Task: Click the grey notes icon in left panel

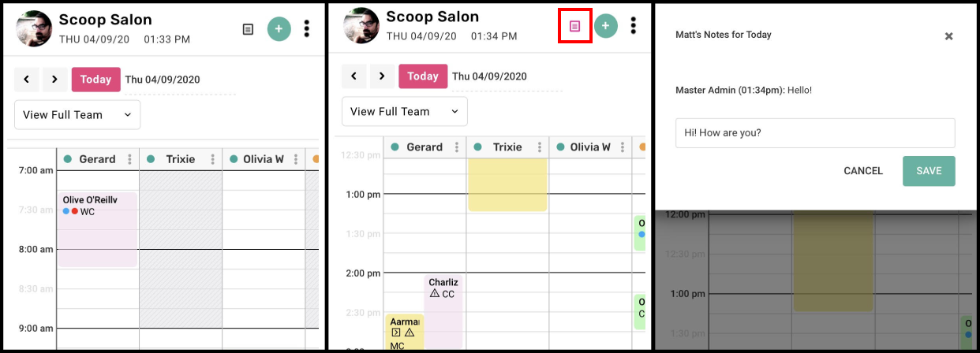Action: [248, 29]
